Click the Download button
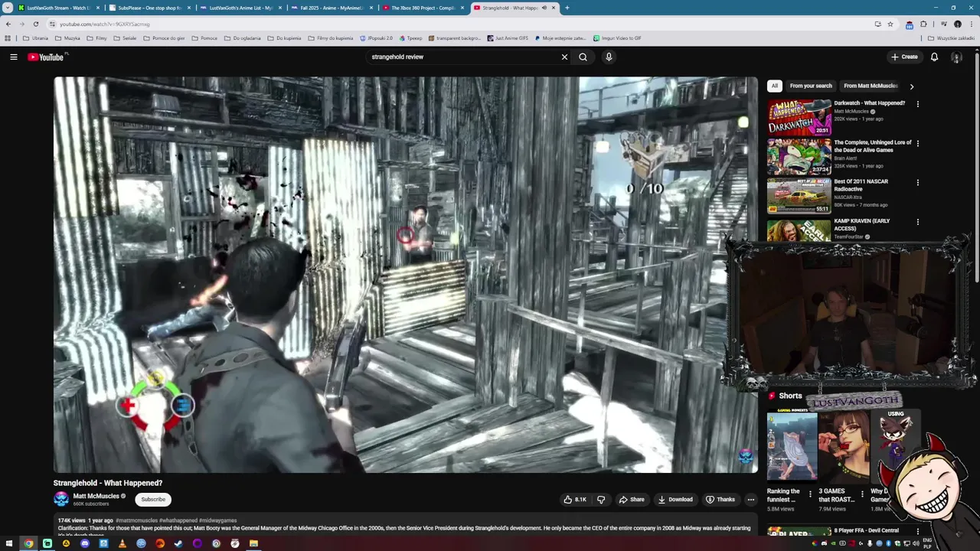Viewport: 980px width, 551px height. (x=675, y=500)
